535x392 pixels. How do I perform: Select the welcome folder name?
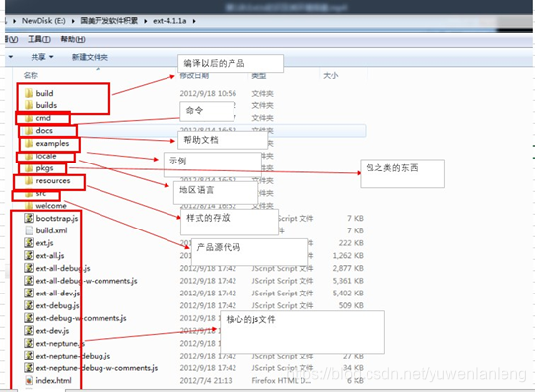click(51, 206)
